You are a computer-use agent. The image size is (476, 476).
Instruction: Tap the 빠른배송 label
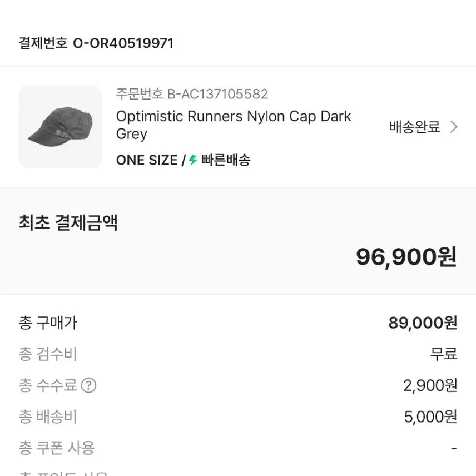click(x=226, y=160)
